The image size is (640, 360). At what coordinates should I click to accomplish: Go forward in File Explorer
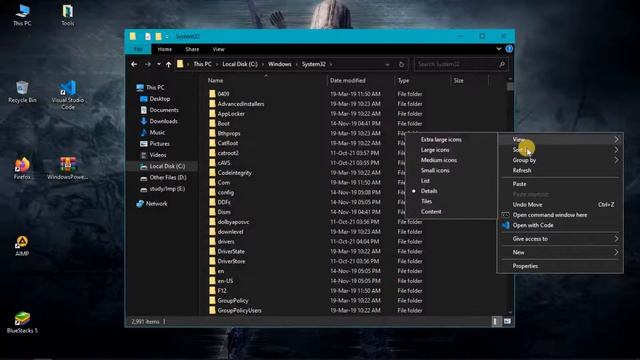pyautogui.click(x=148, y=64)
